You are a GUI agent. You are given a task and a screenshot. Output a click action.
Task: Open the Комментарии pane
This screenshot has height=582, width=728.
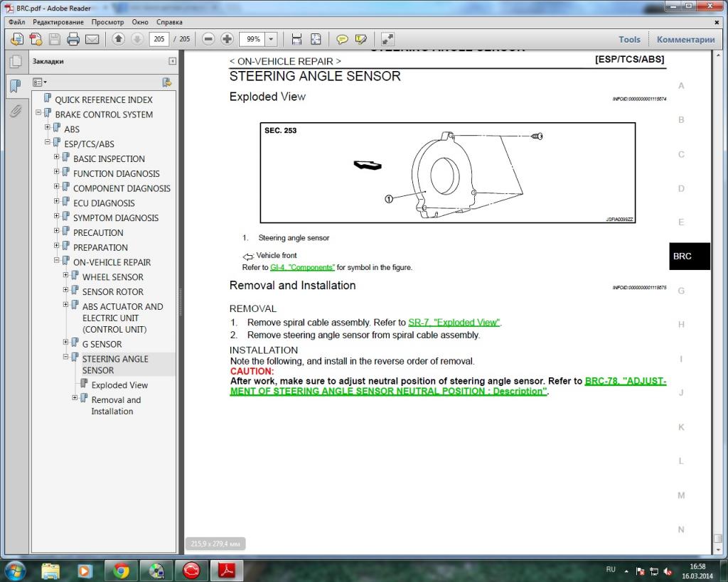(685, 40)
